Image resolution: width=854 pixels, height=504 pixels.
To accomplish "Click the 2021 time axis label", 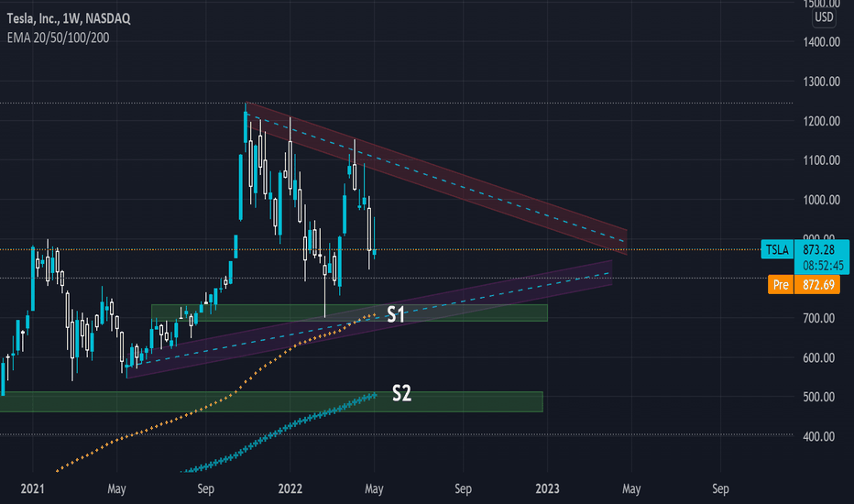I will [32, 488].
